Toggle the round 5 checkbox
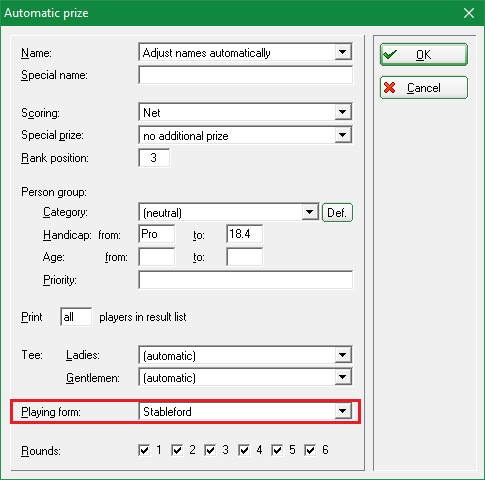 pyautogui.click(x=277, y=450)
